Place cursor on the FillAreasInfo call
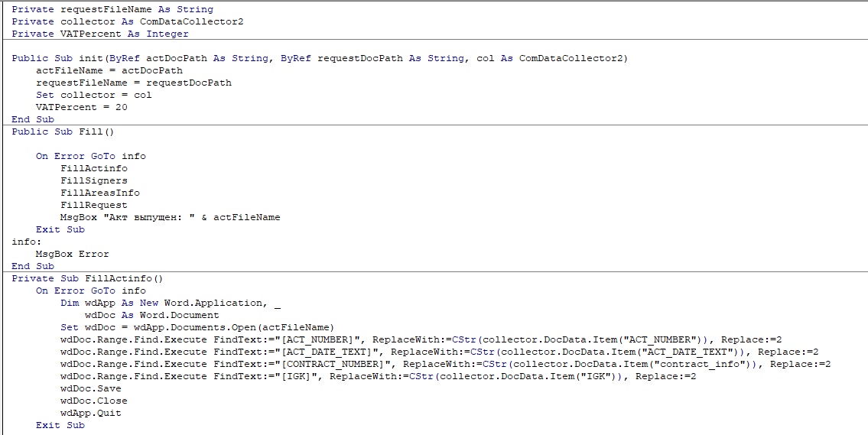This screenshot has width=868, height=435. 100,193
